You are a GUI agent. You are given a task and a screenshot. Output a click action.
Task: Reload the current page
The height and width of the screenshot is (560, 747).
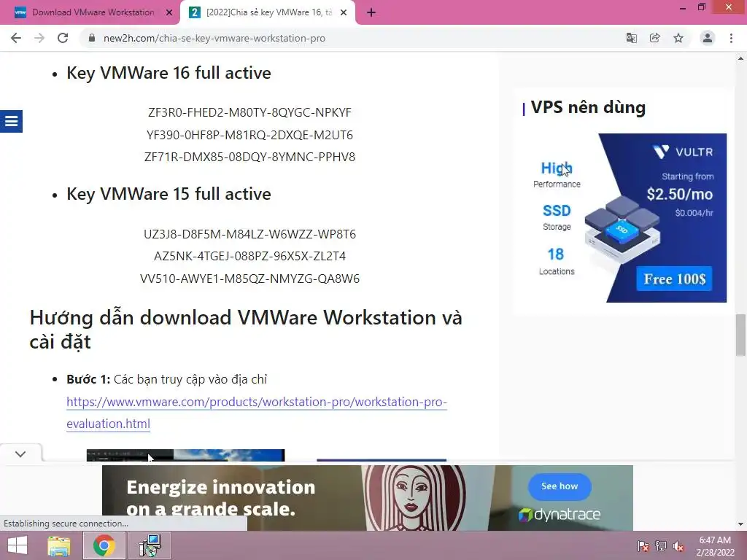pos(63,38)
